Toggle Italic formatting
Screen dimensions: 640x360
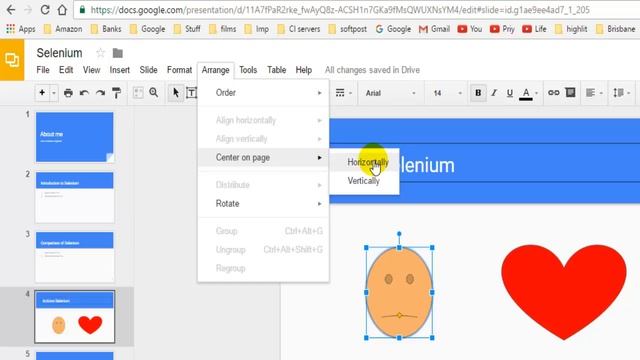[x=494, y=93]
